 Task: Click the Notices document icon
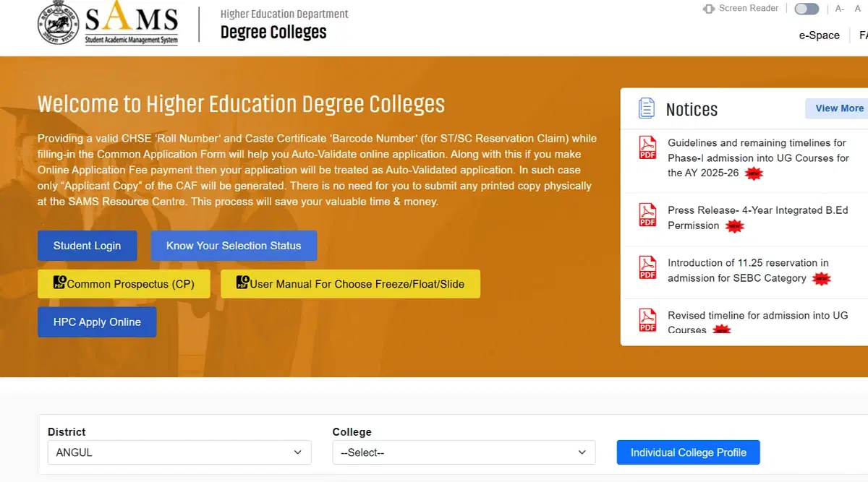tap(646, 108)
